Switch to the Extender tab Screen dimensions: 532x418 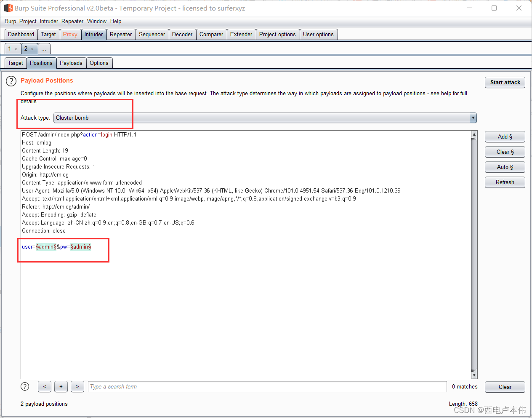coord(241,35)
